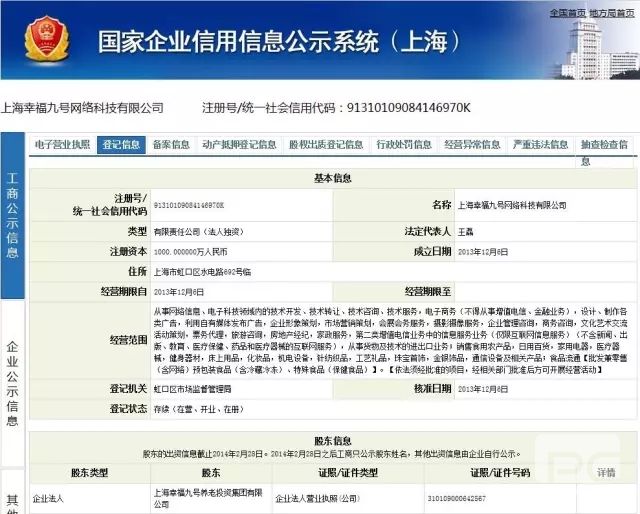The image size is (640, 514).
Task: Click the address 上海市虹口区水电路682号临
Action: [x=202, y=272]
